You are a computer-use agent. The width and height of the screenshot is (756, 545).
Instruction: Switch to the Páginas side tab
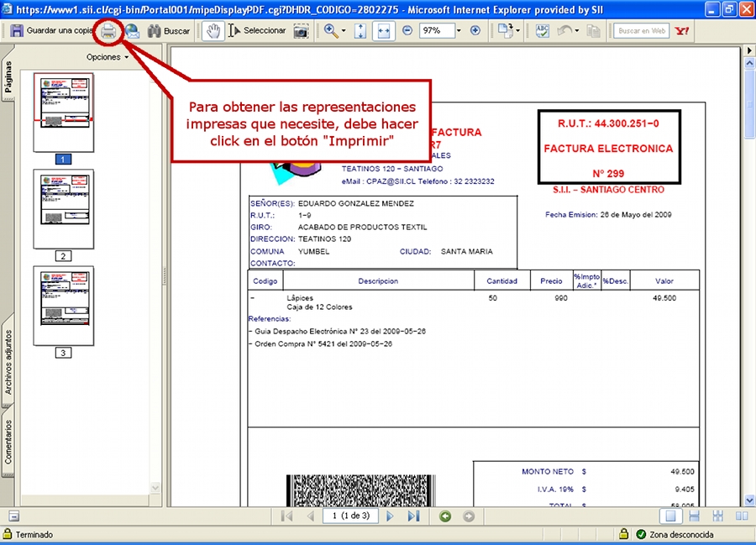pyautogui.click(x=8, y=77)
